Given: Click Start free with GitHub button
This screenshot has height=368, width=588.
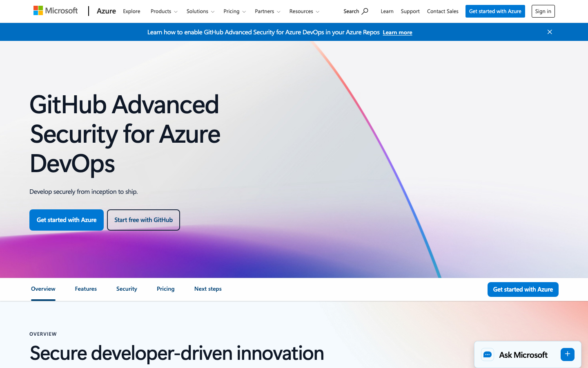Looking at the screenshot, I should (x=143, y=220).
